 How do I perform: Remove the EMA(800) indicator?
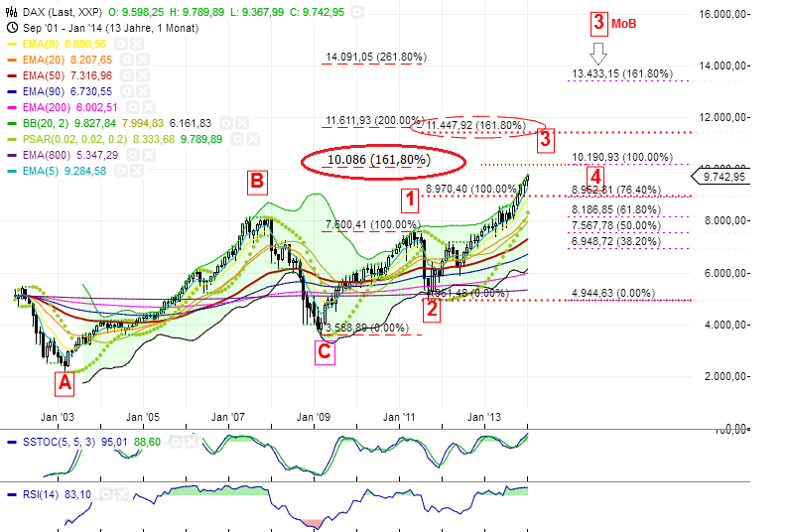click(149, 155)
